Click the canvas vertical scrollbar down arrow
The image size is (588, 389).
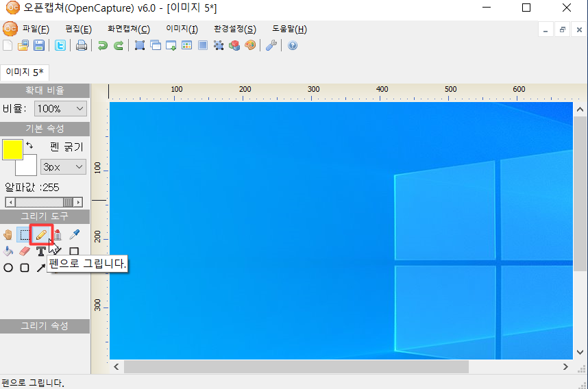tap(580, 352)
